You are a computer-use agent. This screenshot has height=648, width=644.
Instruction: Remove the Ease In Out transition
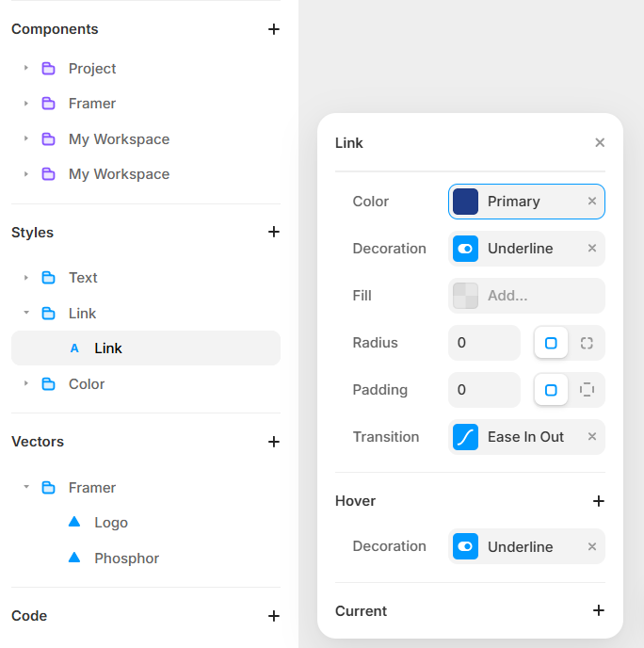(x=592, y=437)
